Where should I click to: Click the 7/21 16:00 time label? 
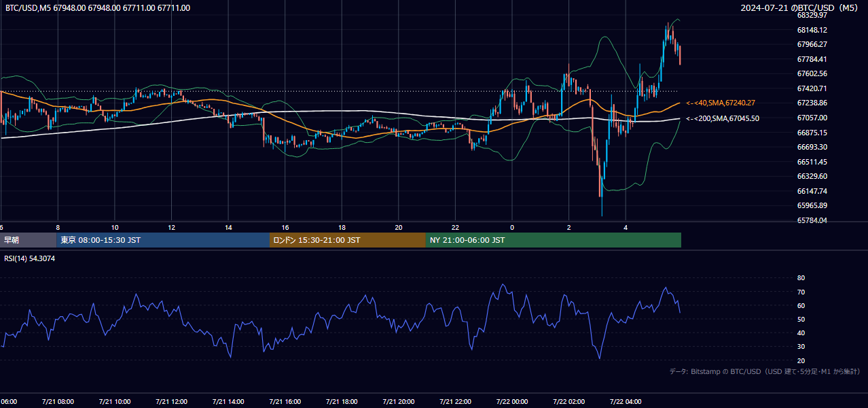click(285, 402)
